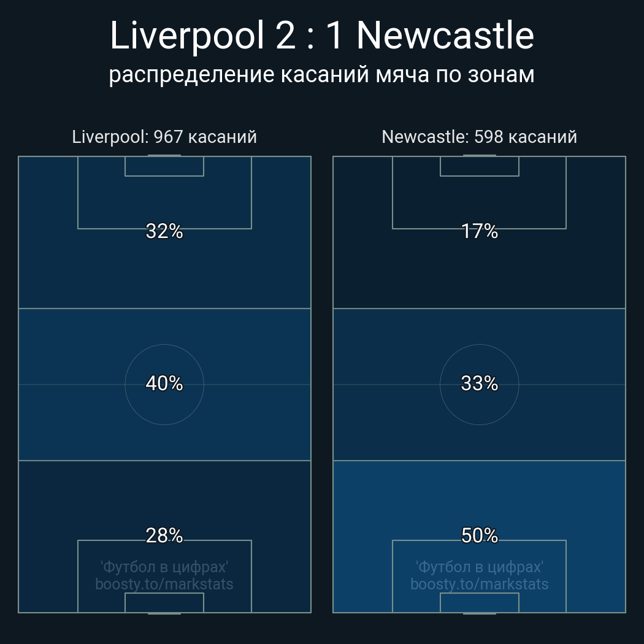Screen dimensions: 644x644
Task: Click the 40% label in Liverpool's center circle
Action: pos(164,383)
